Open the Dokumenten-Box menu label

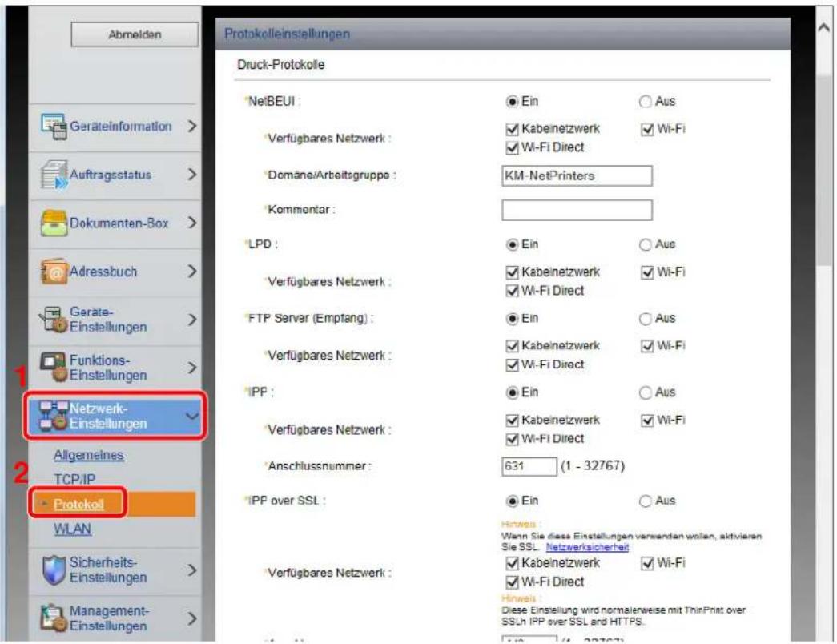[x=119, y=223]
